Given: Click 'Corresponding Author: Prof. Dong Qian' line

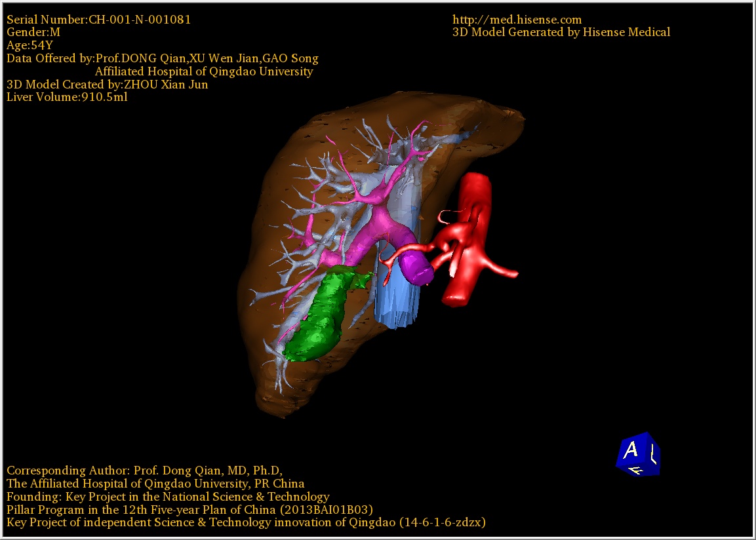Looking at the screenshot, I should 145,470.
